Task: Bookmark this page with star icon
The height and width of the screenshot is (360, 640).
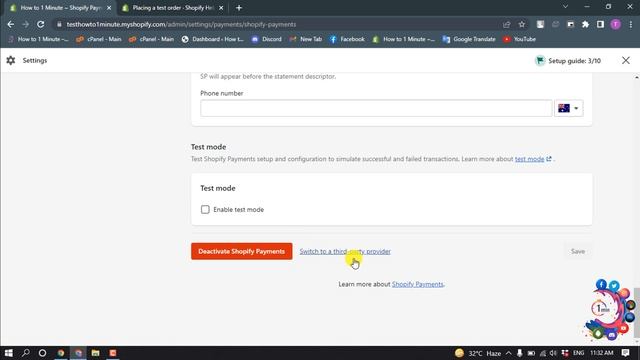Action: coord(522,24)
